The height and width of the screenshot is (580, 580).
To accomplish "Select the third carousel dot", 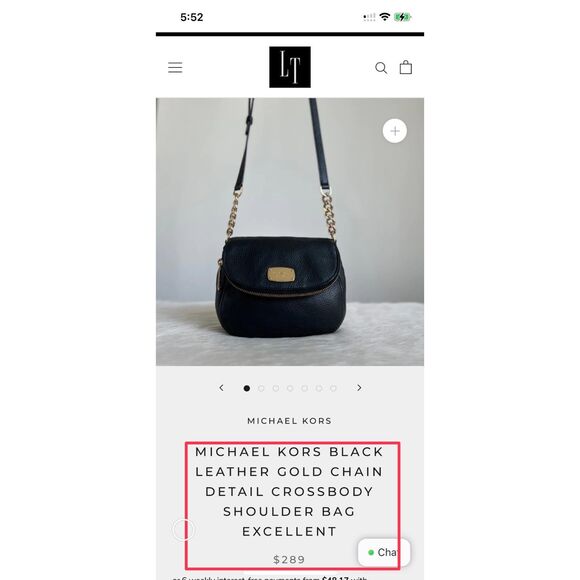I will [276, 388].
